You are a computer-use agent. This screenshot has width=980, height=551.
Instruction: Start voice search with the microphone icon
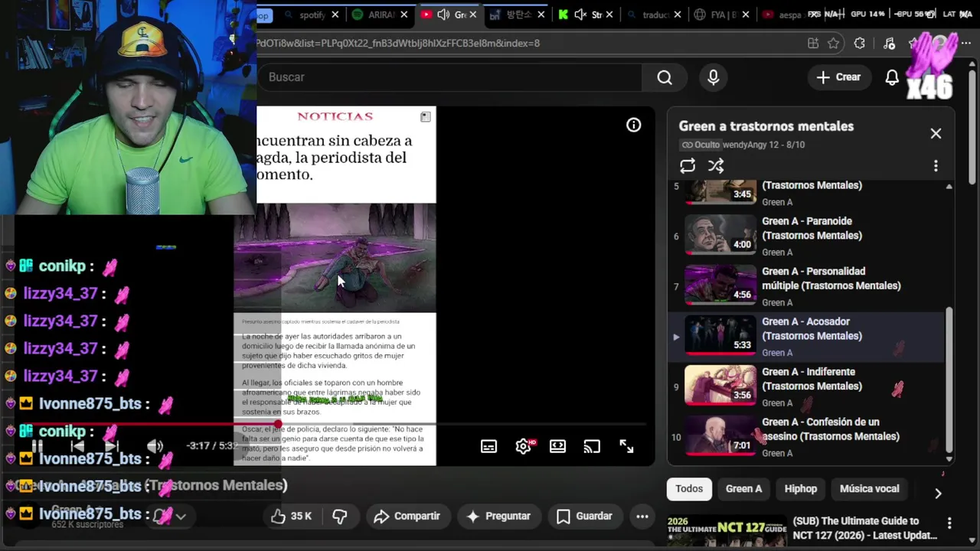pos(714,77)
